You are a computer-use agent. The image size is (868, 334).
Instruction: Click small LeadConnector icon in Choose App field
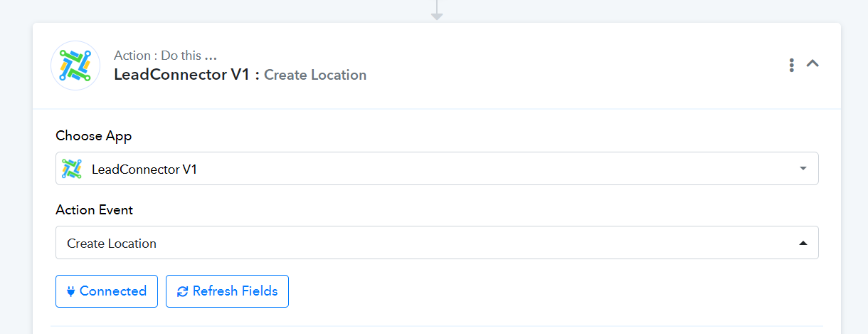click(72, 169)
